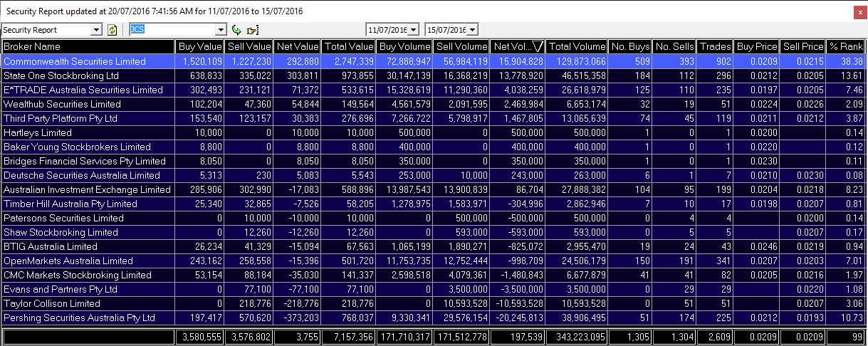Select Hartleys Limited broker row

[x=434, y=132]
